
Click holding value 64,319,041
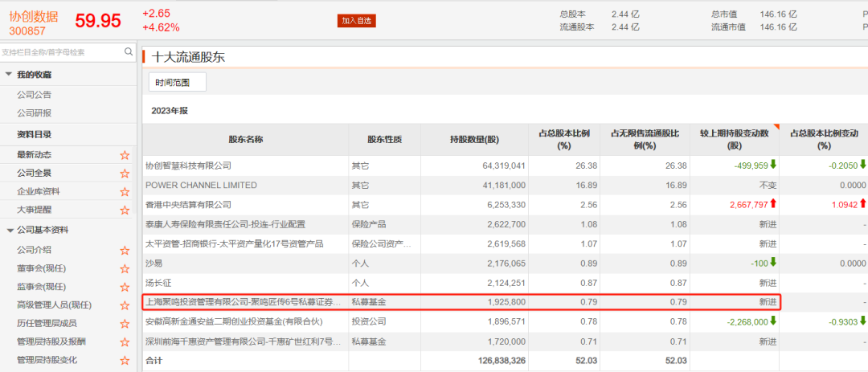tap(504, 166)
